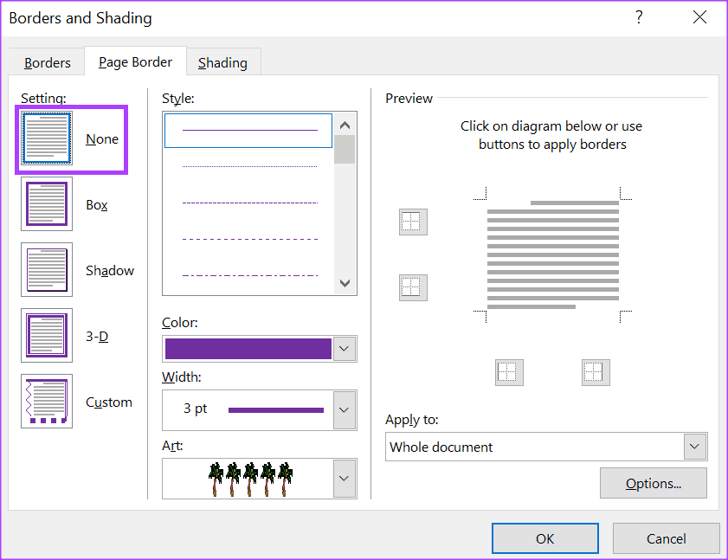
Task: Toggle the top border in preview
Action: (413, 222)
